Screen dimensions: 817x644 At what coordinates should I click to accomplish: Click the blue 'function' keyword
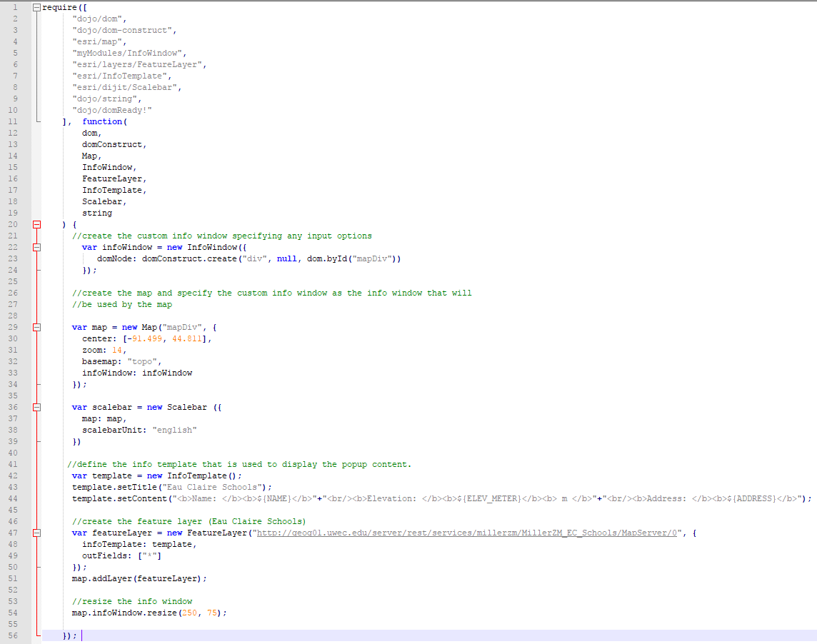tap(102, 121)
